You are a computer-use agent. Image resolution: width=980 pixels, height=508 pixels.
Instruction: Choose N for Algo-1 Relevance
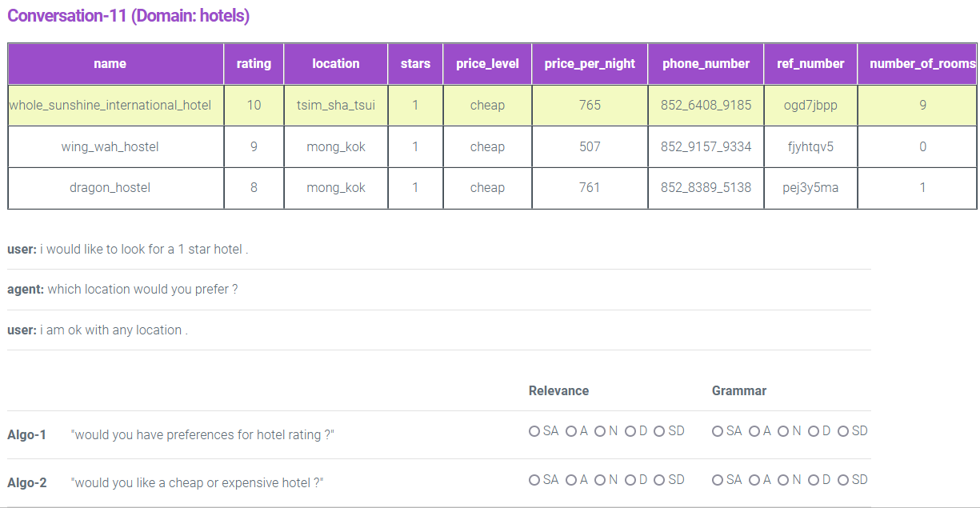pos(600,431)
